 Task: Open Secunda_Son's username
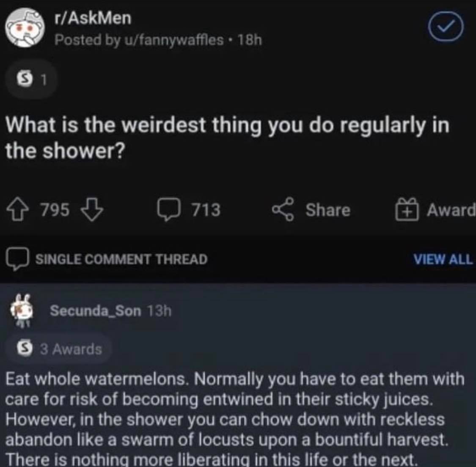(96, 310)
